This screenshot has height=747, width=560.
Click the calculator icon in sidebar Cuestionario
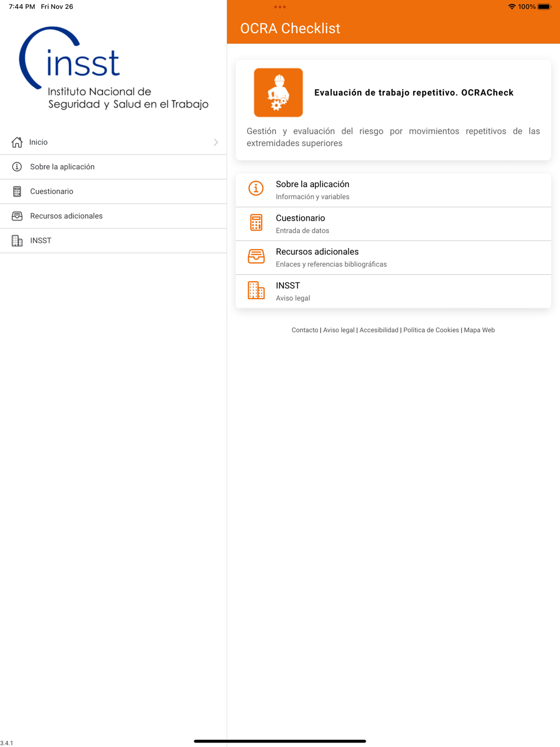coord(17,192)
